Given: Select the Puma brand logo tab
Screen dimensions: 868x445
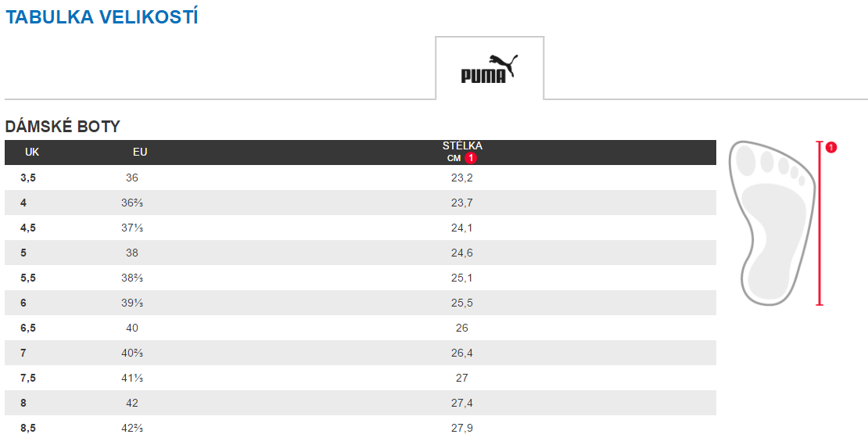Looking at the screenshot, I should click(490, 68).
